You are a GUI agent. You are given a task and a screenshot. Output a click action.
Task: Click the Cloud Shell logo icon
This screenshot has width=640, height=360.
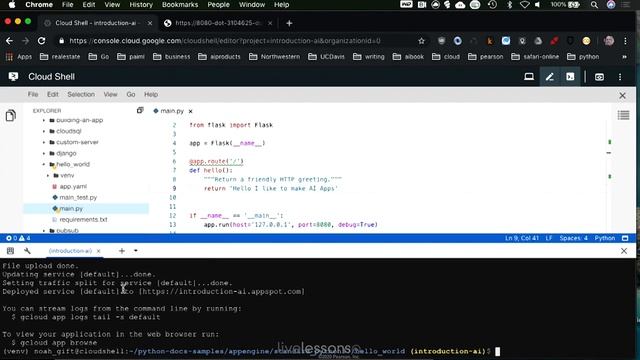pyautogui.click(x=13, y=77)
